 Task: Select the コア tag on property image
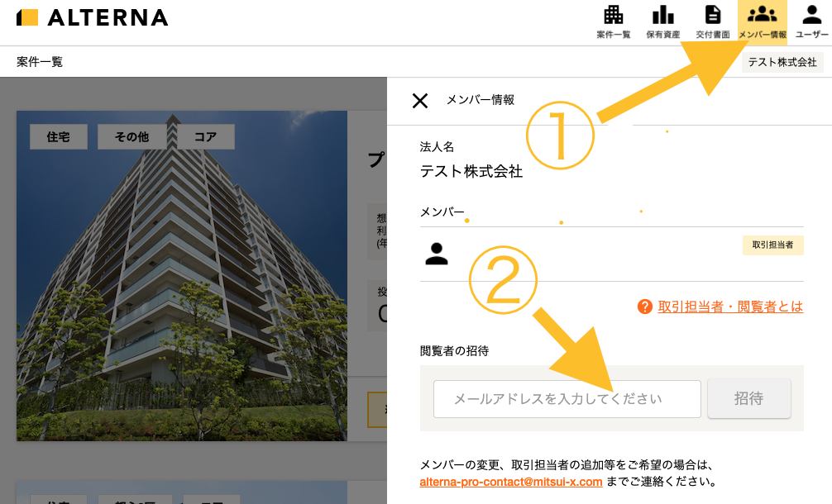click(x=205, y=136)
